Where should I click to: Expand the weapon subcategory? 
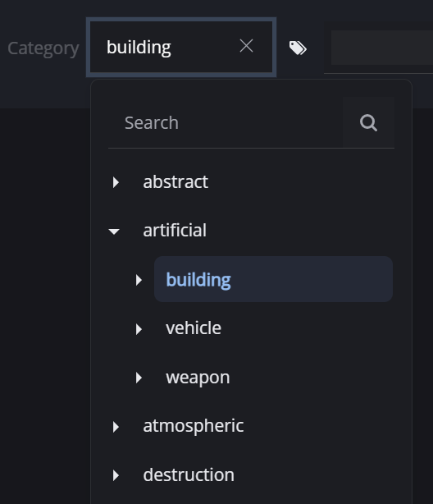pos(139,378)
